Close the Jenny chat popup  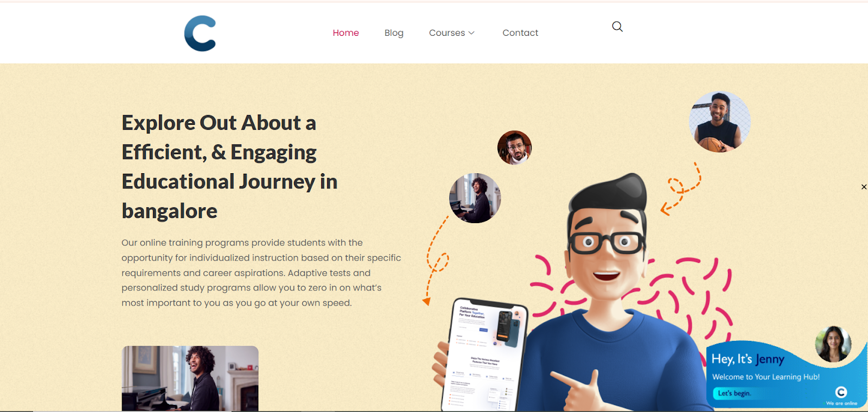[x=864, y=187]
